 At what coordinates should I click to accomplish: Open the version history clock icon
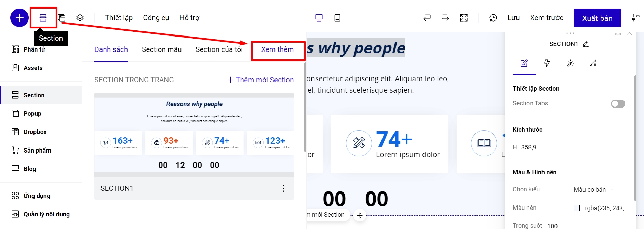tap(493, 18)
